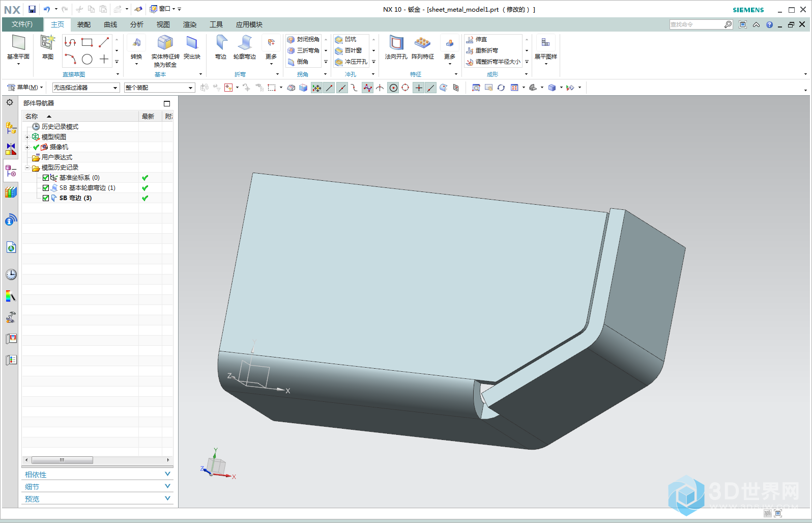Expand the 预览 panel
The width and height of the screenshot is (812, 523).
(97, 499)
